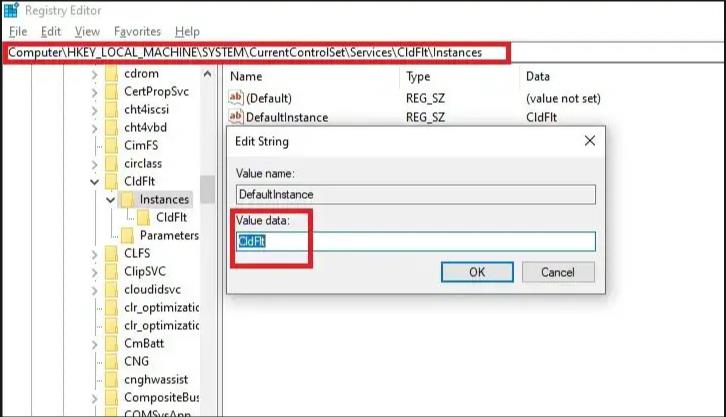Expand the cdrom tree node
The height and width of the screenshot is (417, 726).
click(x=95, y=75)
